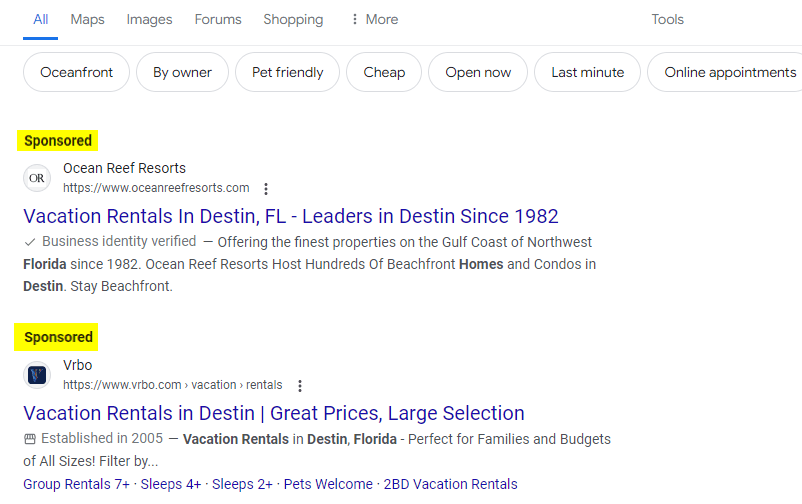802x504 pixels.
Task: Open the Ocean Reef Resorts OR favicon
Action: pos(37,178)
